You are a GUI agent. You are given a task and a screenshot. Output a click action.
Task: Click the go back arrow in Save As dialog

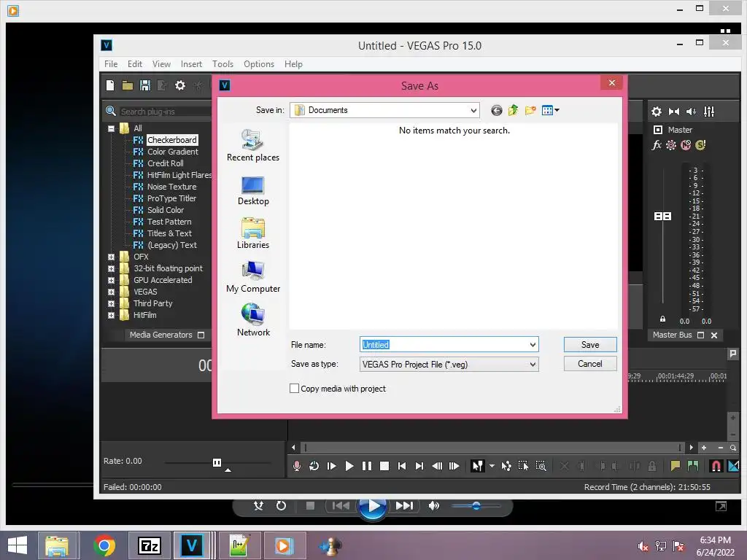[x=496, y=111]
